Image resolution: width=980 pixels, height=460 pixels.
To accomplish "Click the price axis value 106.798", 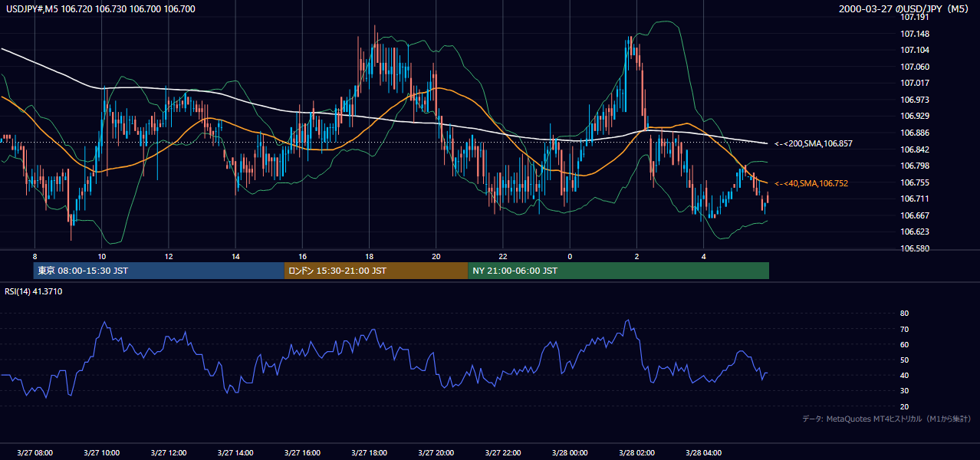I will pyautogui.click(x=916, y=166).
